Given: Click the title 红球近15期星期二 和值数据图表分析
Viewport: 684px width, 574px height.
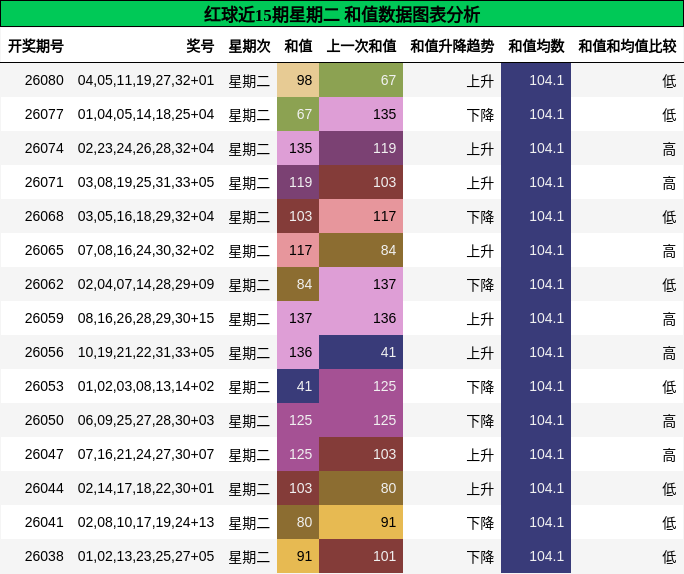Looking at the screenshot, I should pyautogui.click(x=342, y=14).
